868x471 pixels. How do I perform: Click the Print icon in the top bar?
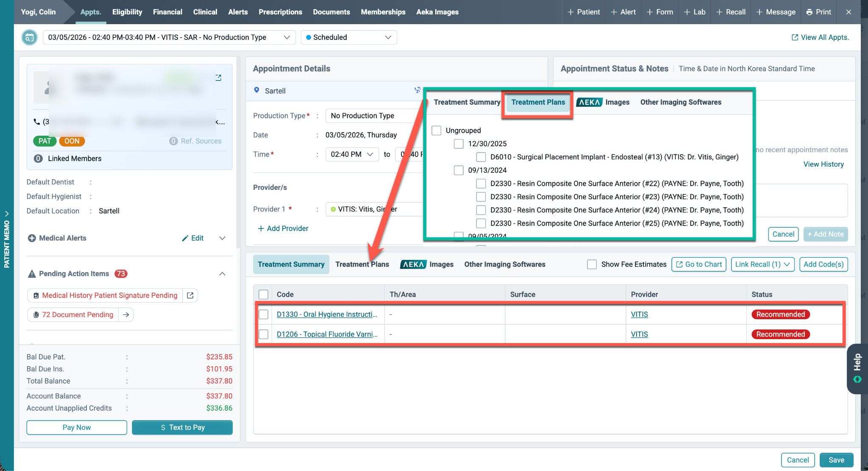[810, 12]
